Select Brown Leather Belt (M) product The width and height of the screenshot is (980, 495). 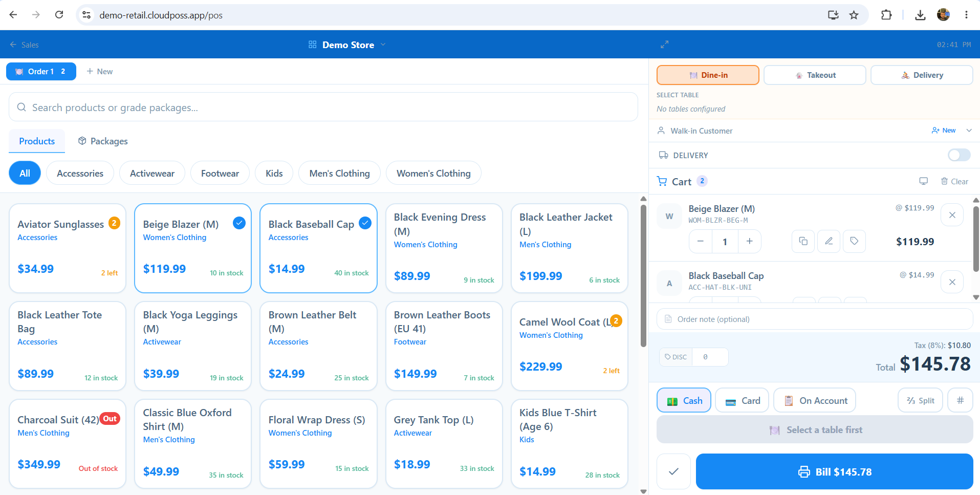318,346
